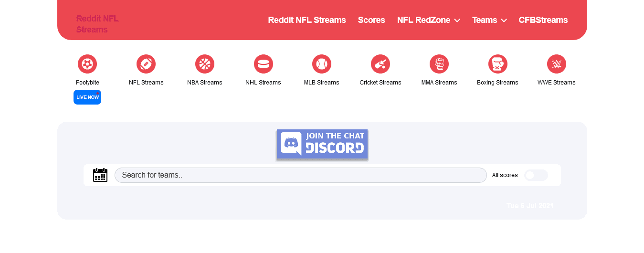Focus the Search for teams field
Screen dimensions: 644x253
(x=301, y=175)
